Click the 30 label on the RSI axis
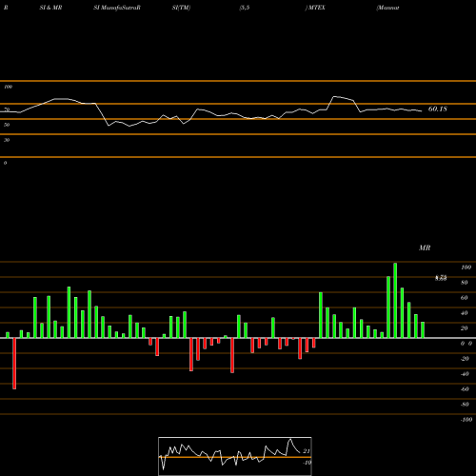The height and width of the screenshot is (476, 476). (7, 140)
